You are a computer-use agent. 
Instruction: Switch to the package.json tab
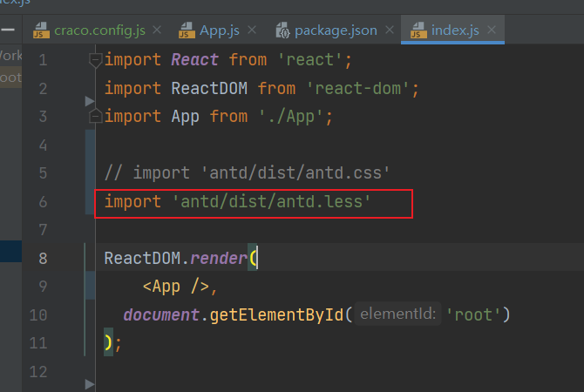[336, 30]
